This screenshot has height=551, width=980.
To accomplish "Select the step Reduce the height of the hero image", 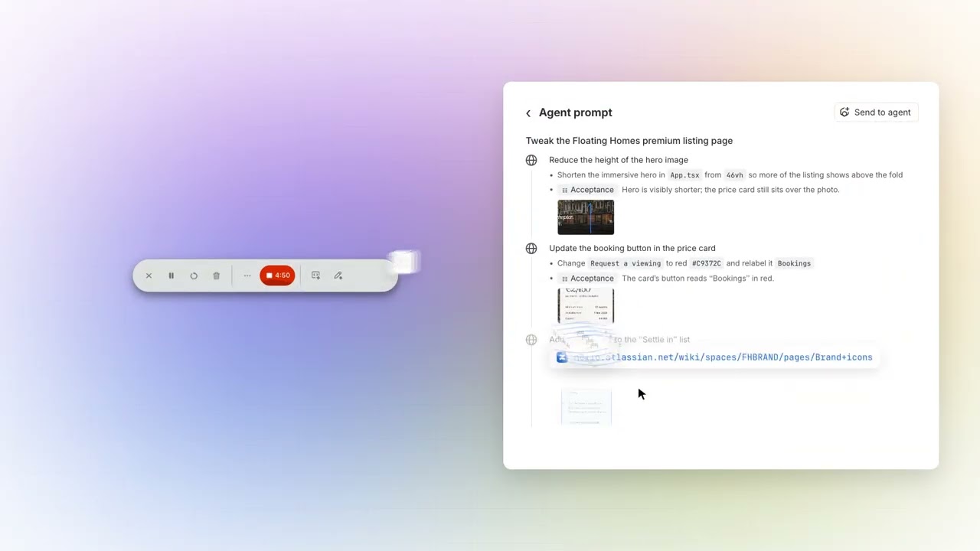I will (x=619, y=160).
